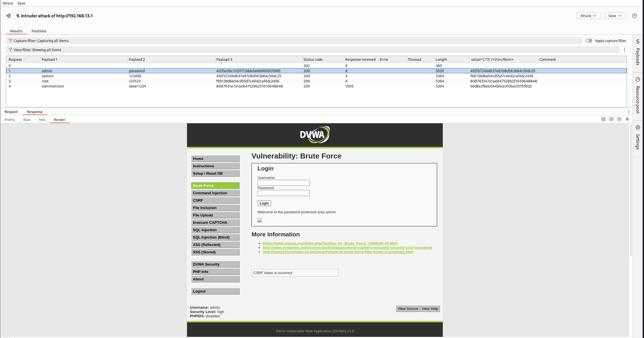This screenshot has width=644, height=338.
Task: Toggle the show newline \n characters button
Action: pyautogui.click(x=619, y=119)
